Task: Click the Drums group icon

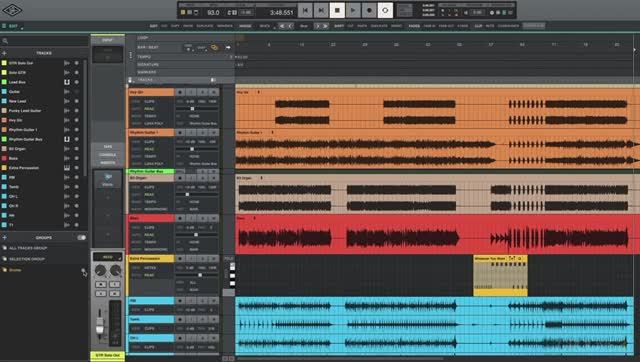Action: [x=4, y=270]
